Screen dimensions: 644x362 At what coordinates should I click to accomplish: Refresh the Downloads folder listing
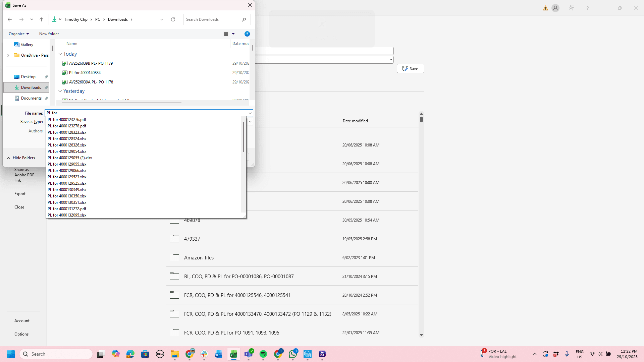click(173, 19)
